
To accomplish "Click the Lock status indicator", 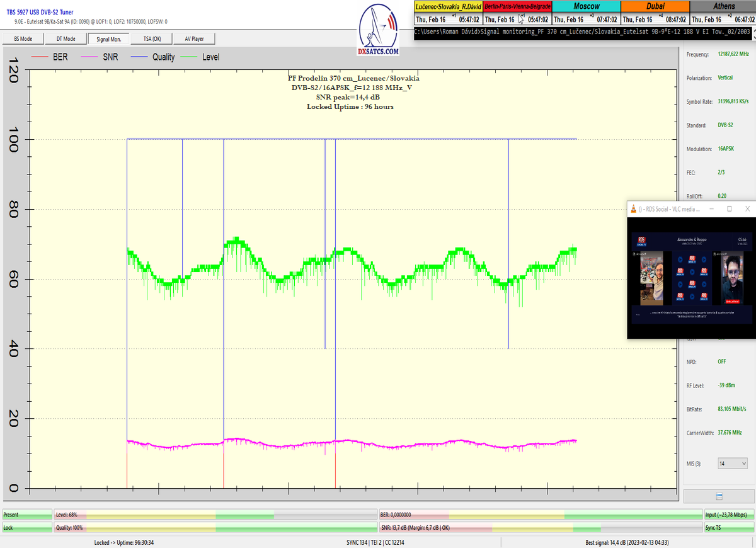I will click(27, 527).
